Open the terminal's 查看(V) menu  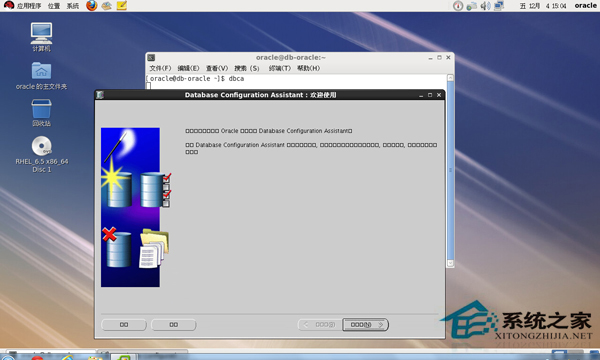[x=217, y=68]
